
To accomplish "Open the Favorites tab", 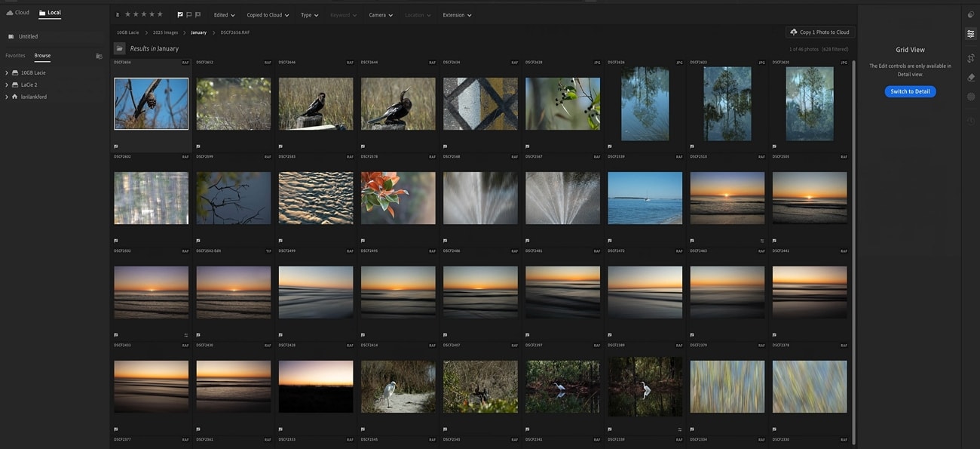I will (x=15, y=56).
